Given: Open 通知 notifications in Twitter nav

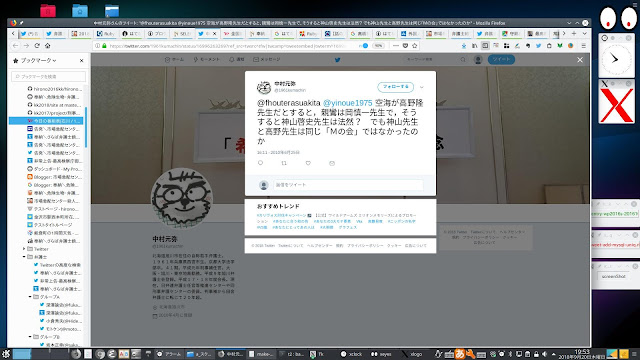Looking at the screenshot, I should tap(237, 60).
